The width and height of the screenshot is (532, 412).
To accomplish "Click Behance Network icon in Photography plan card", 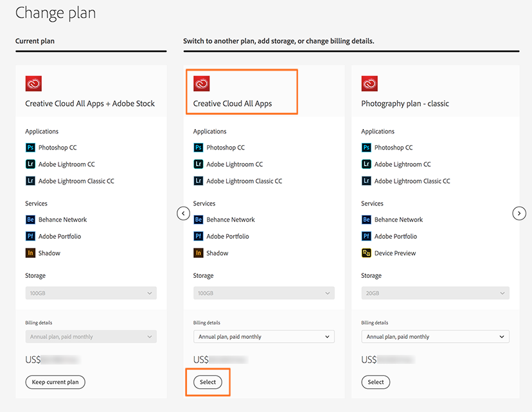I will click(366, 219).
